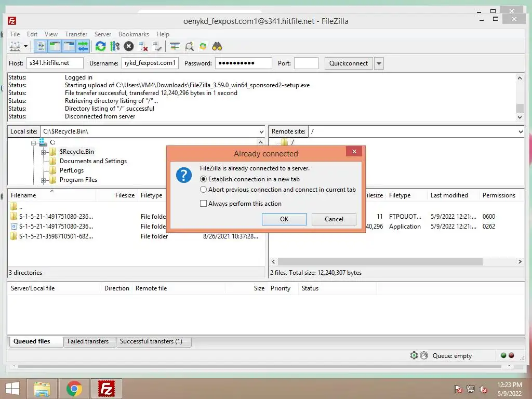Toggle synchronized browsing icon
Screen dimensions: 532x399
coord(203,46)
